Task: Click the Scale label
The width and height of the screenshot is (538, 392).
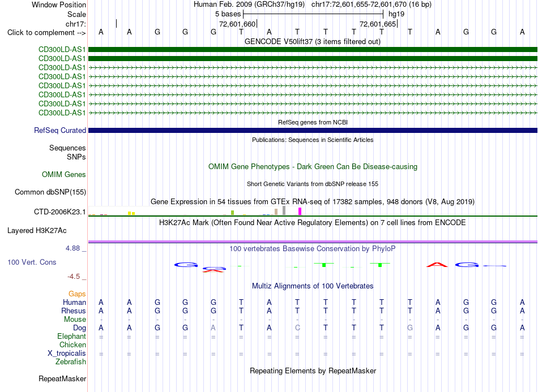Action: coord(76,14)
